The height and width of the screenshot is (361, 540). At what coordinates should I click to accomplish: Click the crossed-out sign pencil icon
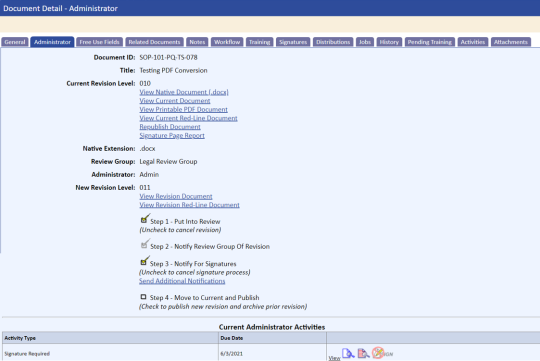click(378, 353)
